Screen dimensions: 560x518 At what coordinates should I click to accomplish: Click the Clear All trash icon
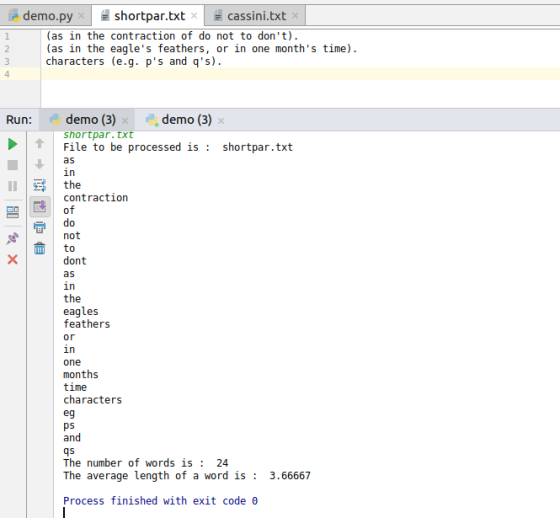pyautogui.click(x=40, y=248)
